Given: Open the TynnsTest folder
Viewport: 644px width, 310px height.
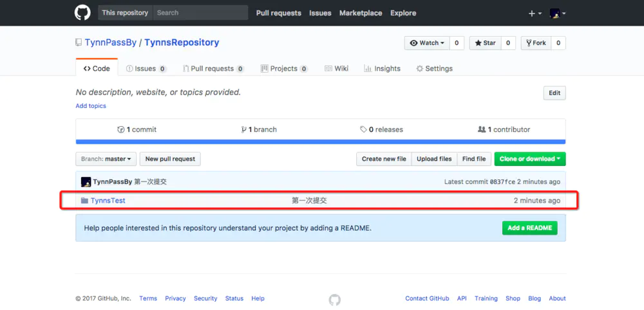Looking at the screenshot, I should coord(108,201).
